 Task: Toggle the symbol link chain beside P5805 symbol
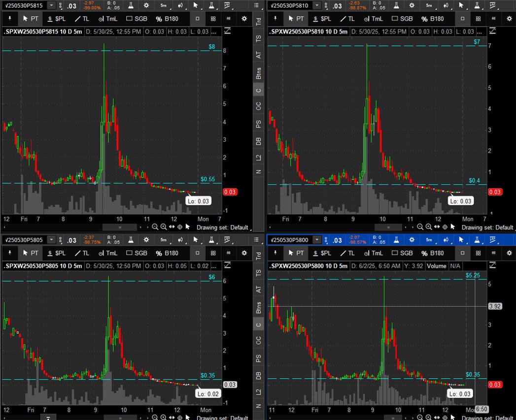point(60,240)
